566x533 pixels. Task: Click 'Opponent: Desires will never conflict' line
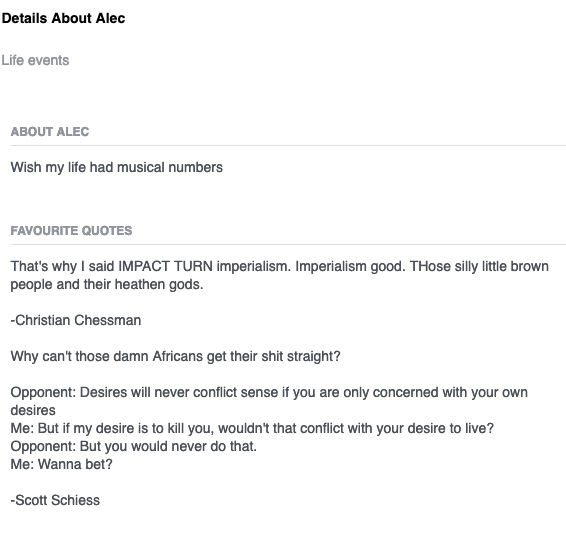269,392
